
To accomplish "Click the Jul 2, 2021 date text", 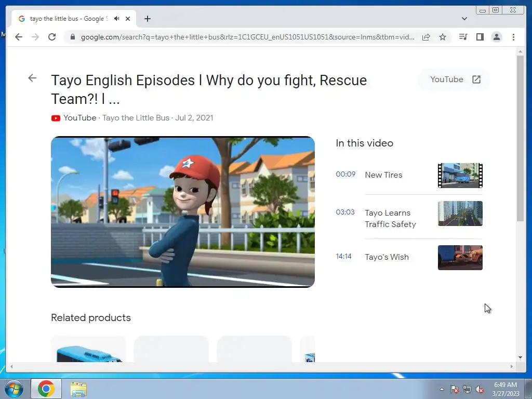I will (x=194, y=118).
